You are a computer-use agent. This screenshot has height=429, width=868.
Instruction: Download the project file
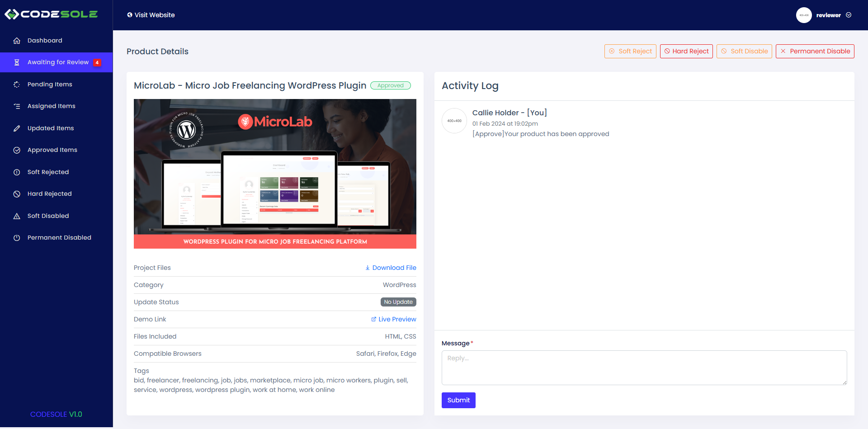[391, 268]
